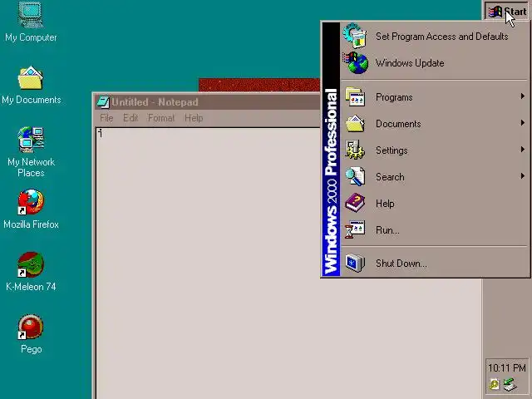The image size is (532, 399).
Task: Click the Notepad title bar icon
Action: point(103,101)
